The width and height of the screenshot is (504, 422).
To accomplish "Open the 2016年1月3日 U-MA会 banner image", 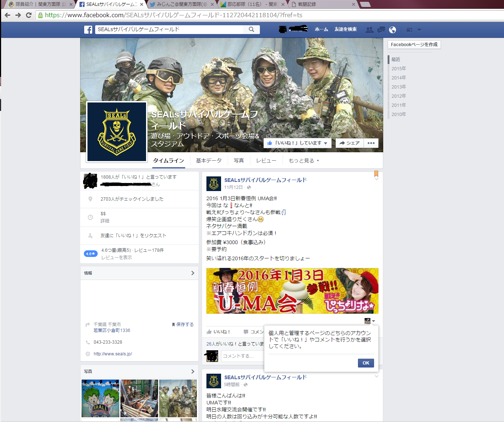I will [x=292, y=291].
